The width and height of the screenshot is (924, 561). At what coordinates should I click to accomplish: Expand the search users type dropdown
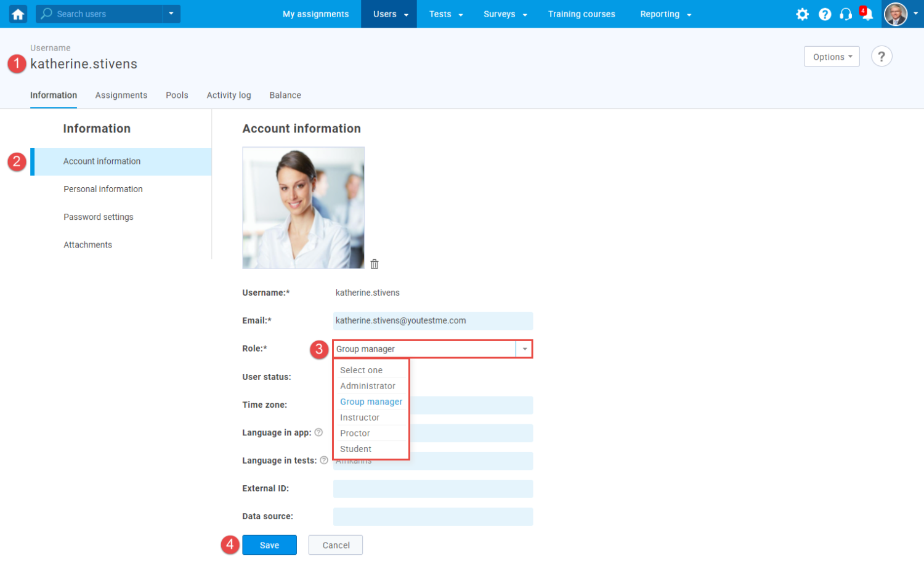tap(171, 14)
